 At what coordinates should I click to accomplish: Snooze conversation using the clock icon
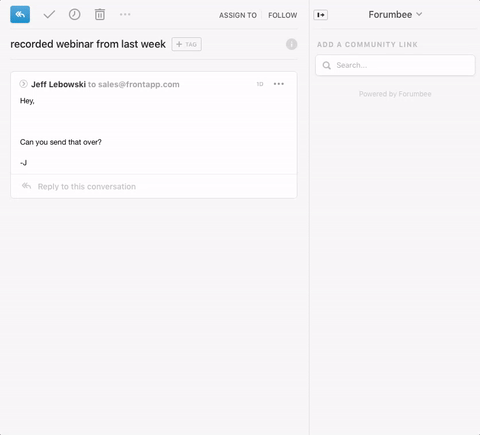74,14
